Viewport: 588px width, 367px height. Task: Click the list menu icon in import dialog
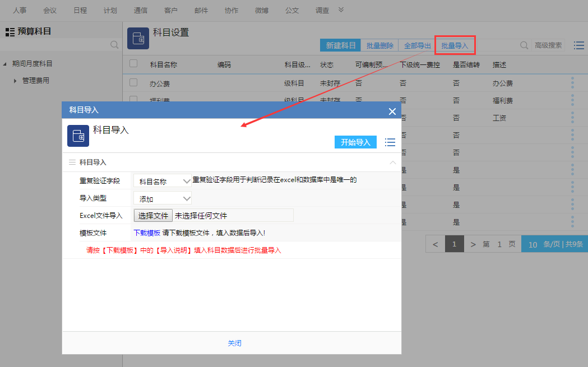[x=390, y=142]
